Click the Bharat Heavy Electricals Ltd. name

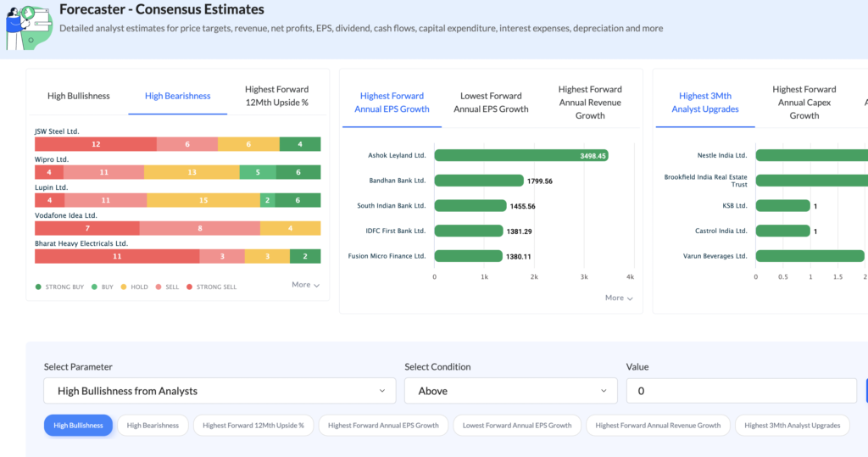click(81, 243)
